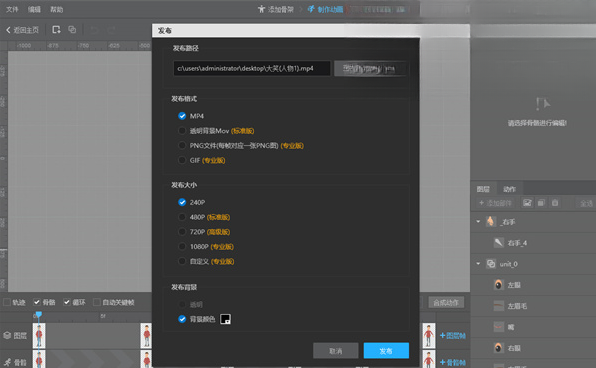Toggle the 骨骼 checkbox
Screen dimensions: 596x368
tap(36, 302)
